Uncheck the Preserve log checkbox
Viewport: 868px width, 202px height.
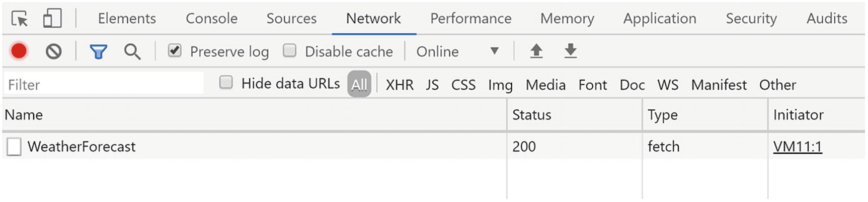pos(175,50)
